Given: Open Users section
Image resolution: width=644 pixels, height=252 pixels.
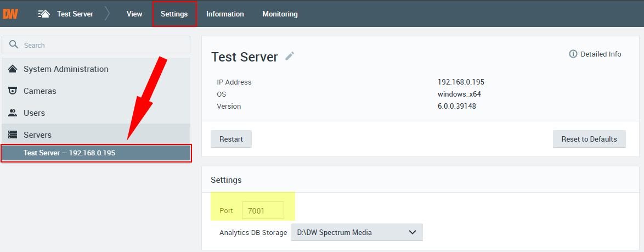Looking at the screenshot, I should point(96,113).
